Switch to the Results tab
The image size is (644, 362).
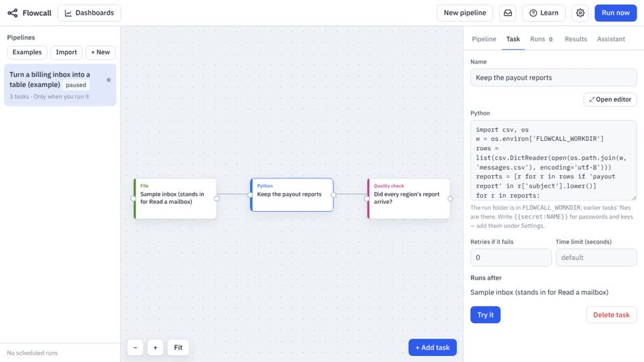tap(576, 39)
